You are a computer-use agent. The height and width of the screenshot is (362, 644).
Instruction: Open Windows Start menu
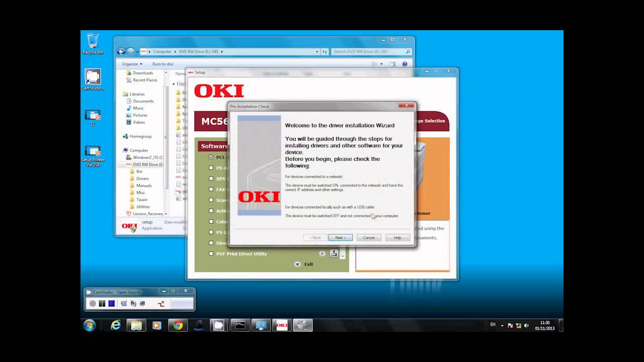pos(90,325)
